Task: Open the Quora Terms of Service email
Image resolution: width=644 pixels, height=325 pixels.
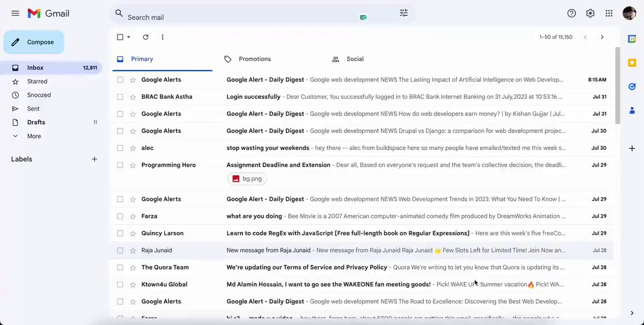Action: pos(362,267)
